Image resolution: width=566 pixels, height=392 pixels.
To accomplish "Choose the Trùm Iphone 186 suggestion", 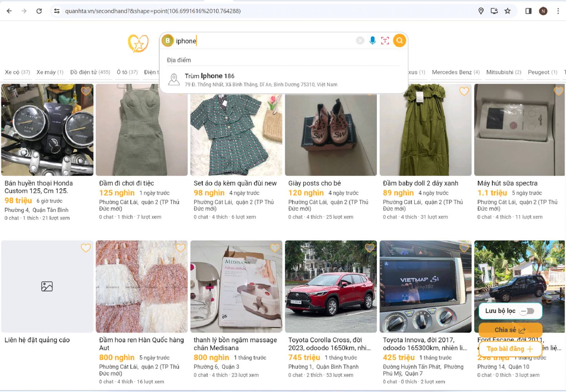I will tap(284, 80).
